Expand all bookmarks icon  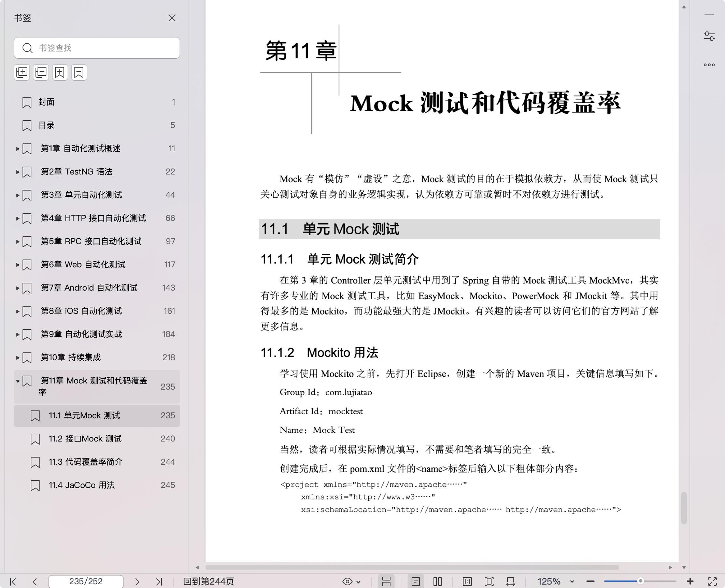[22, 72]
